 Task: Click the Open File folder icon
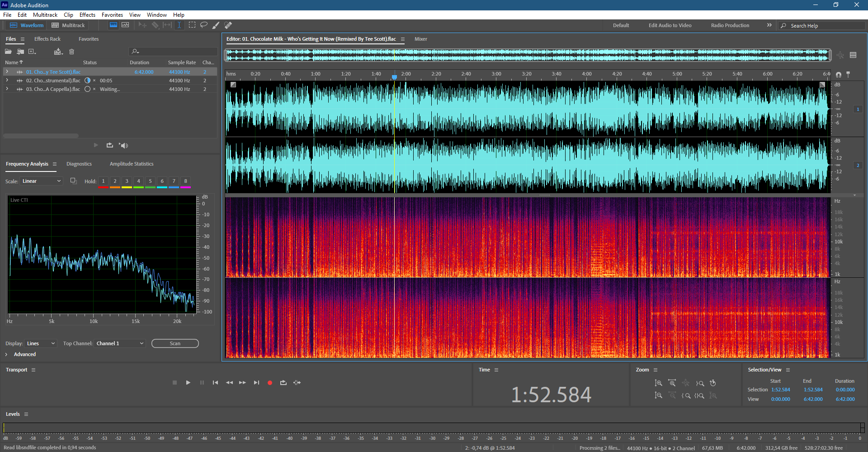pos(8,52)
